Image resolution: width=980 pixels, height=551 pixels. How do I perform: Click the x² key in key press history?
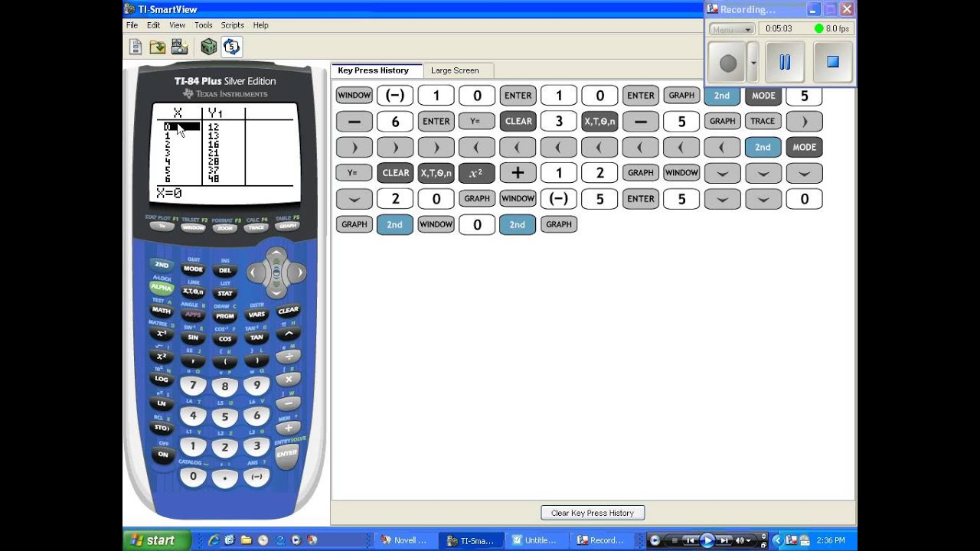pos(476,173)
